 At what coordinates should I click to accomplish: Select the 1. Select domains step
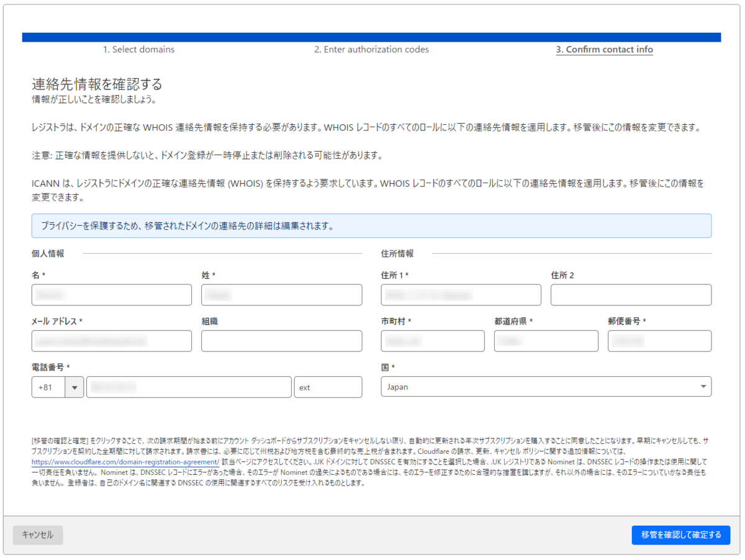138,50
